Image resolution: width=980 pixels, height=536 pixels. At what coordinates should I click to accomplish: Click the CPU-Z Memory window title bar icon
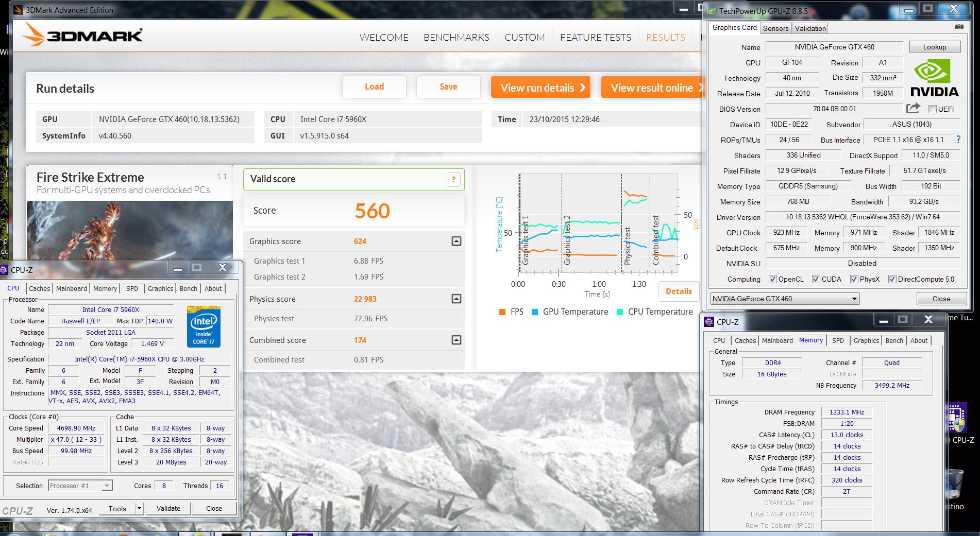click(x=709, y=322)
